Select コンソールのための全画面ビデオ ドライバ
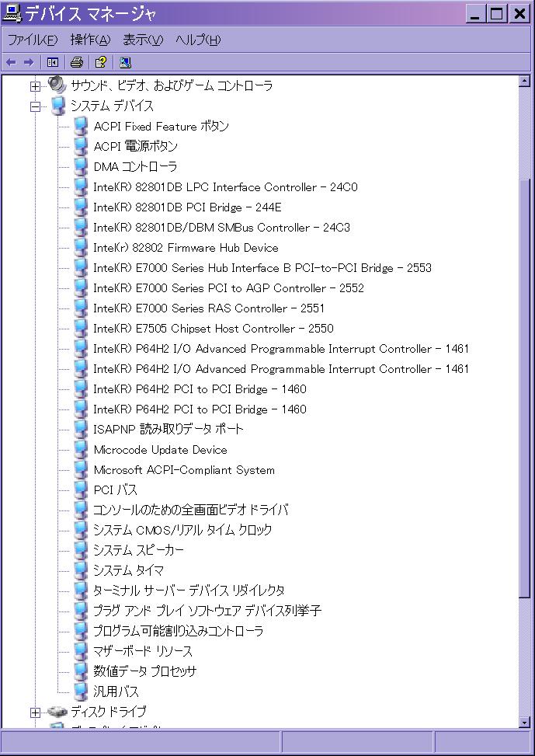This screenshot has height=756, width=535. (190, 510)
